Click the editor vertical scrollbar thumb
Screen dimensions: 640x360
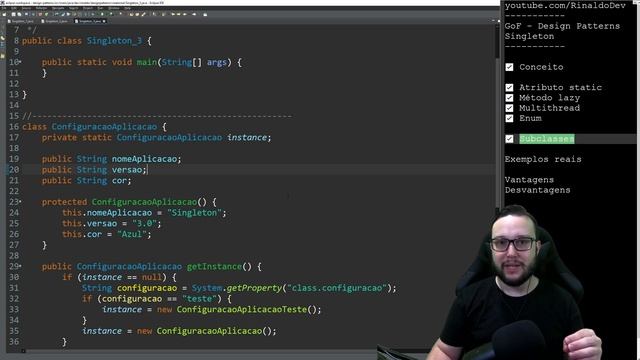click(498, 41)
